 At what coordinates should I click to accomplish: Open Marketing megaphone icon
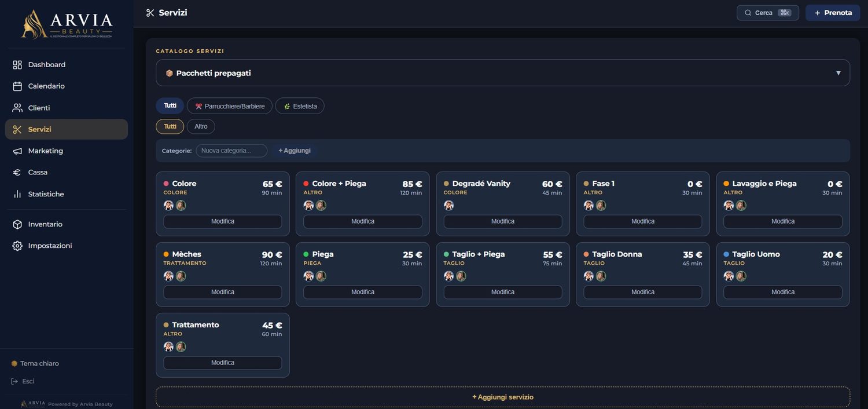17,151
